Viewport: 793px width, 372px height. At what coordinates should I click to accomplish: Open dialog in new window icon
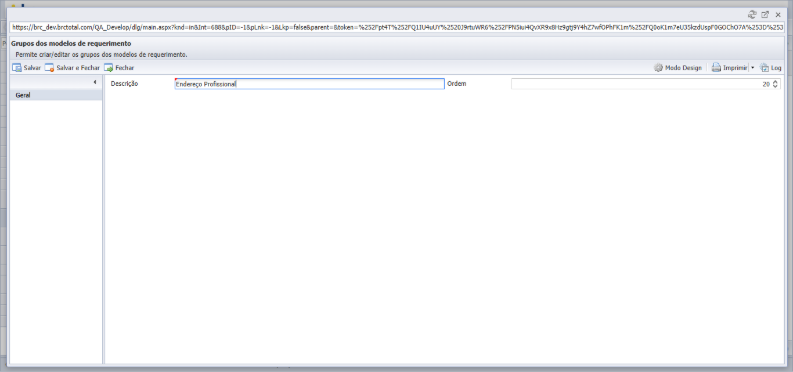pyautogui.click(x=765, y=15)
